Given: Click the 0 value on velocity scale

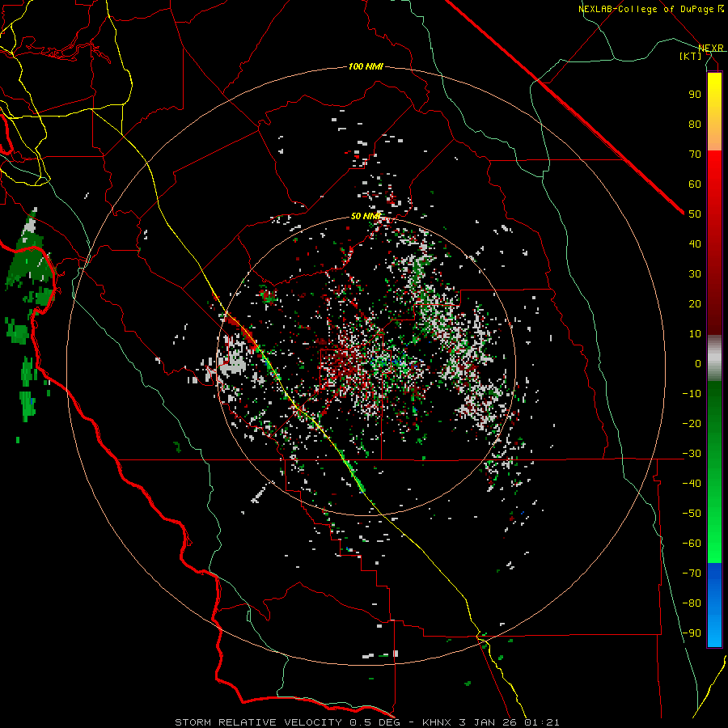Looking at the screenshot, I should pos(698,363).
